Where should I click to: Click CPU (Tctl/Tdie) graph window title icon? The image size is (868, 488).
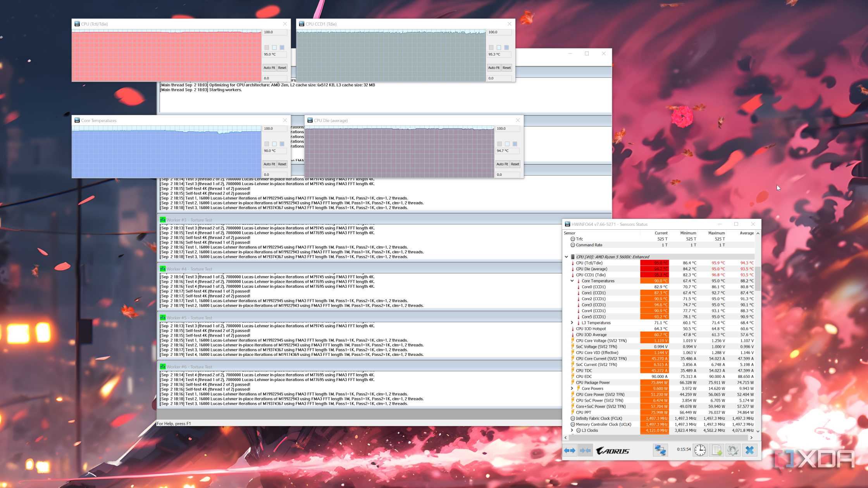[x=77, y=24]
